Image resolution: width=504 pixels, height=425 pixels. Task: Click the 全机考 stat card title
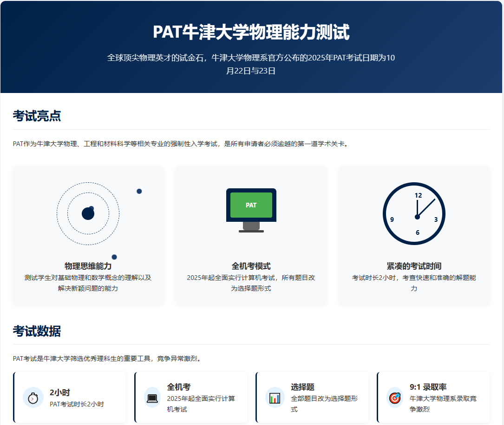[179, 387]
